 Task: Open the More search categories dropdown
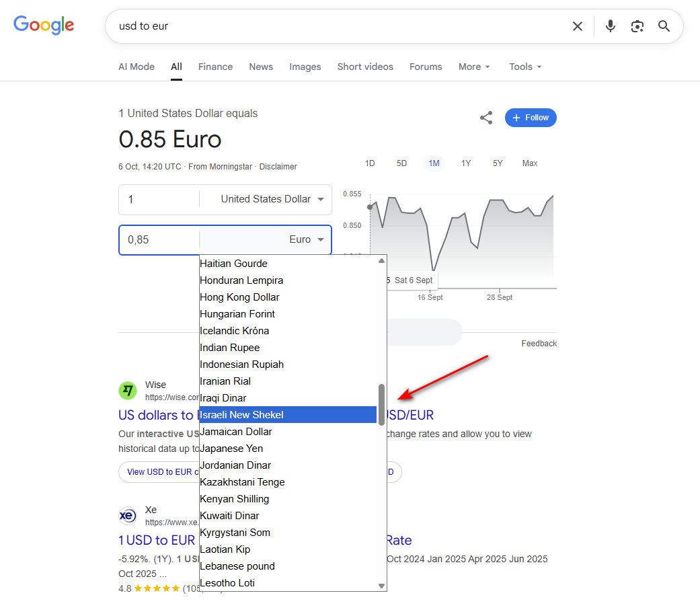474,67
